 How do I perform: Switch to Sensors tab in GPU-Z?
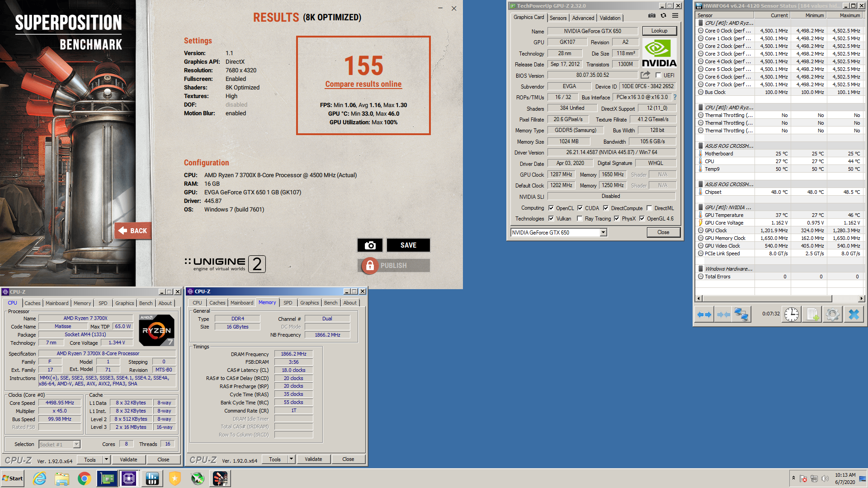pyautogui.click(x=558, y=18)
